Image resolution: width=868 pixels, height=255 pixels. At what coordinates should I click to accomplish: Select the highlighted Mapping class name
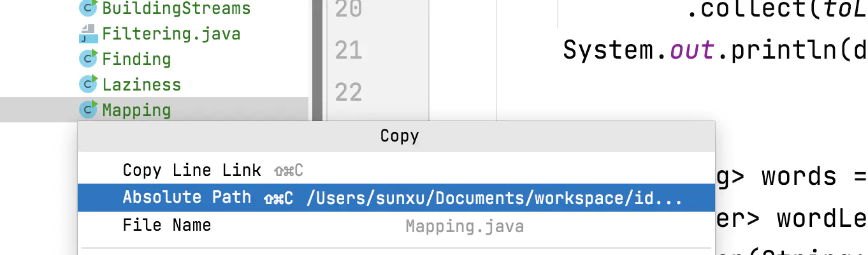(136, 110)
